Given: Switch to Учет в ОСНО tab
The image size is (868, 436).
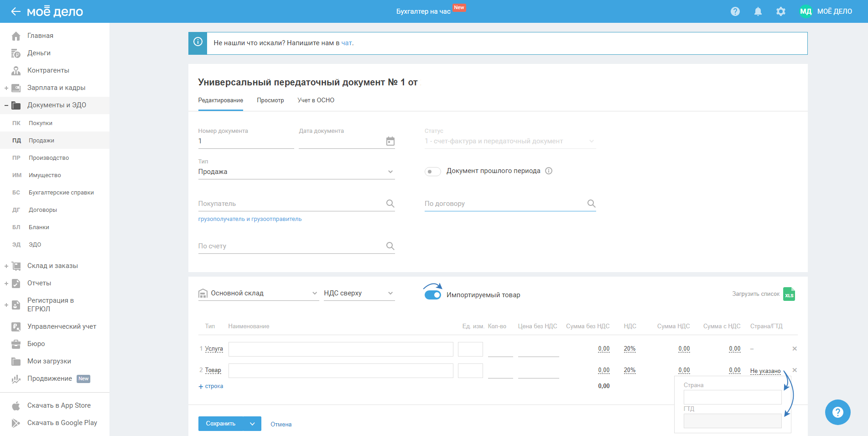Looking at the screenshot, I should click(316, 100).
